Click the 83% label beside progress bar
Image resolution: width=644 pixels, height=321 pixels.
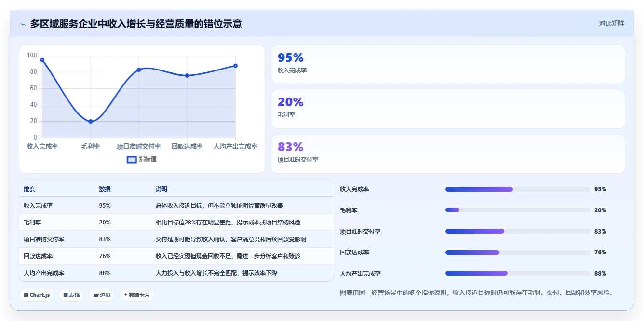[600, 231]
